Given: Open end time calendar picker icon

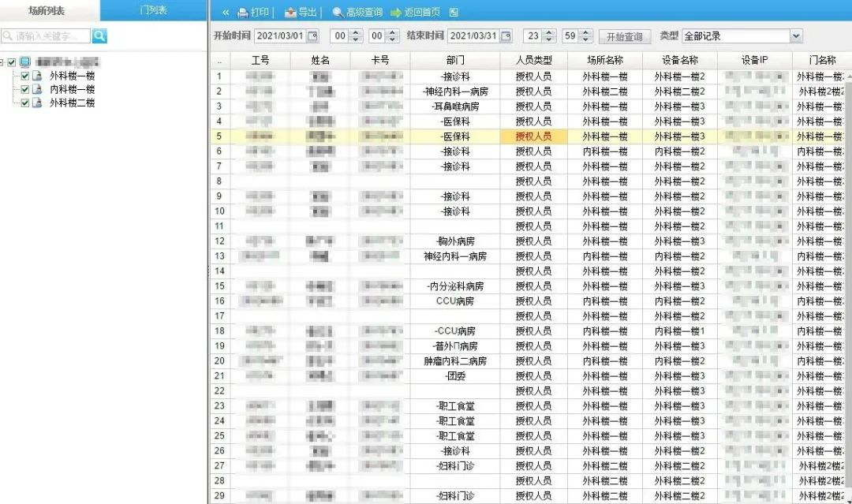Looking at the screenshot, I should (506, 36).
